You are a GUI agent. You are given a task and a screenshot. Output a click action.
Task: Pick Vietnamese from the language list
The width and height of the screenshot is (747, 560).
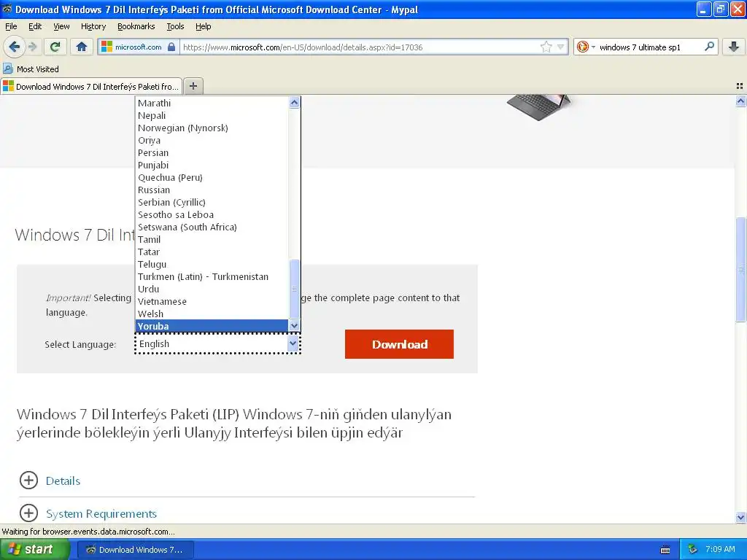pos(212,301)
